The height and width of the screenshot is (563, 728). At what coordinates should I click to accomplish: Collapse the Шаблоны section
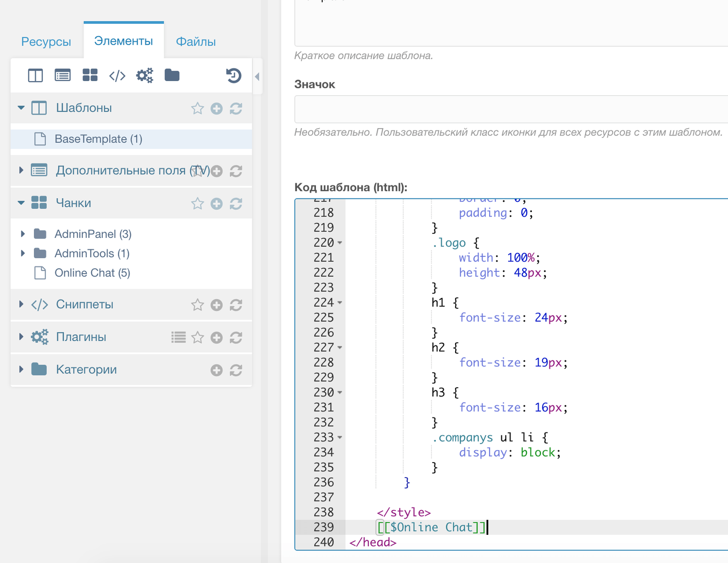(21, 108)
